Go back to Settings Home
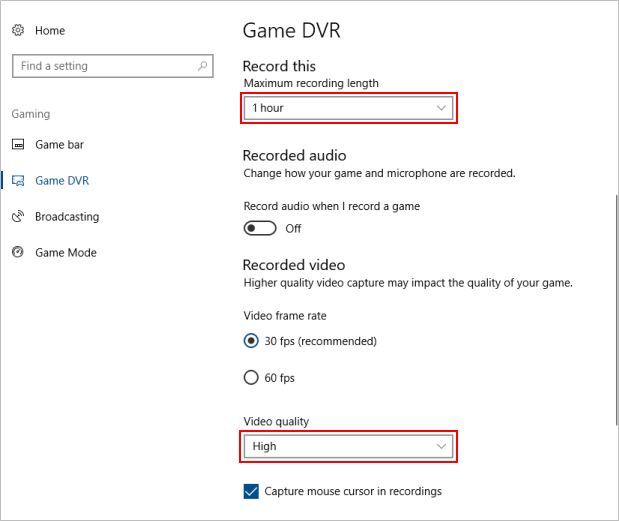 (49, 31)
